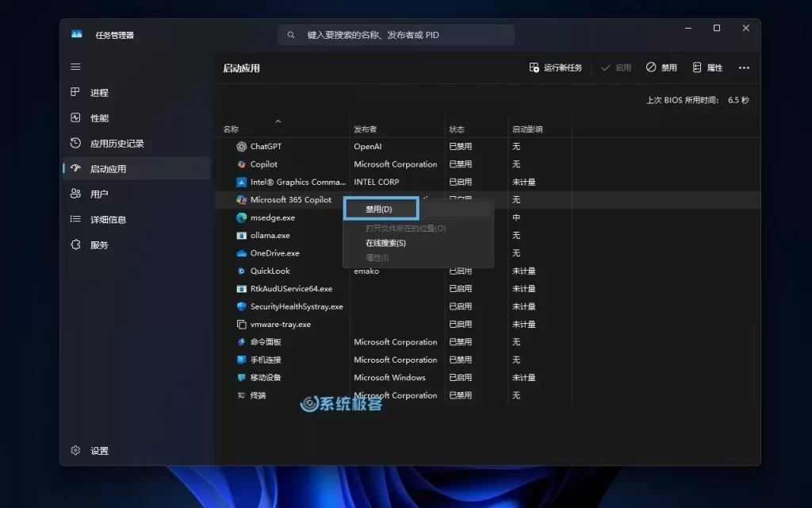
Task: Choose 在线搜索 from the context menu
Action: coord(385,243)
